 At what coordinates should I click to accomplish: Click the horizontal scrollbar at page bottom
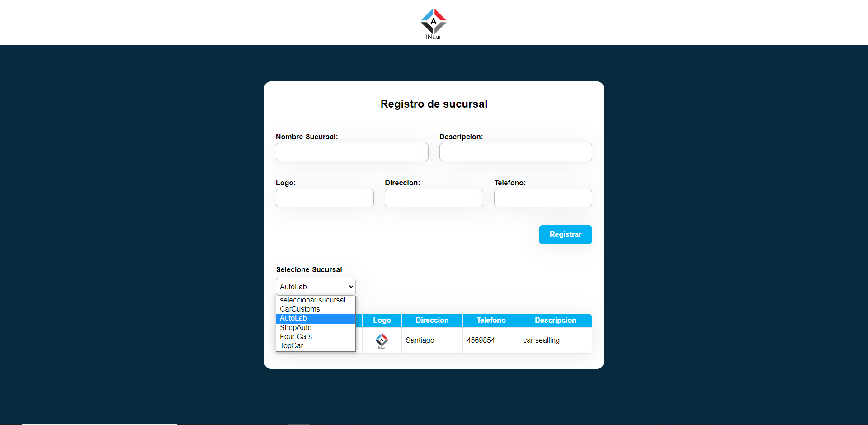(x=99, y=424)
